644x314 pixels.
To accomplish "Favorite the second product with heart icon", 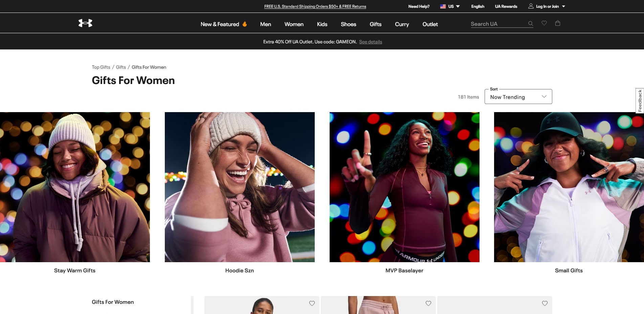I will point(428,303).
